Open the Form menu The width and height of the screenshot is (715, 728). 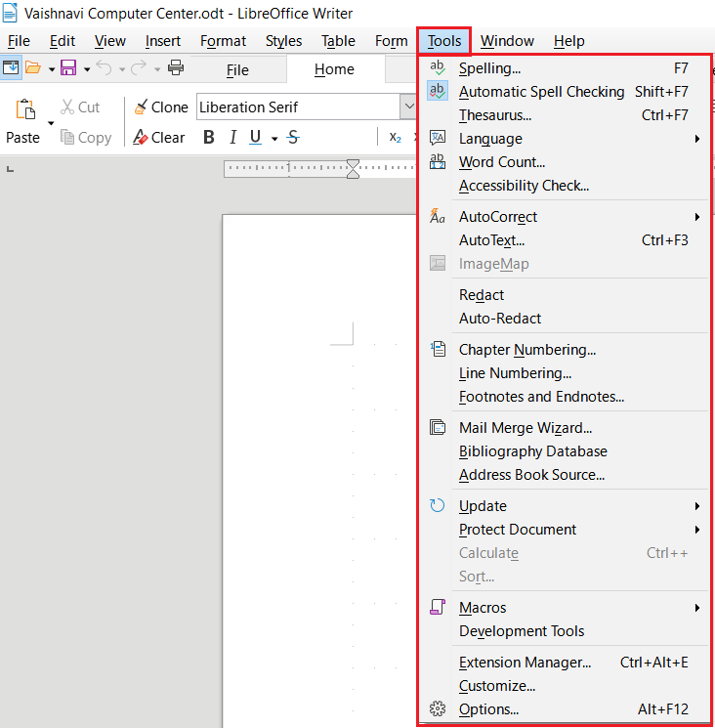click(x=391, y=41)
